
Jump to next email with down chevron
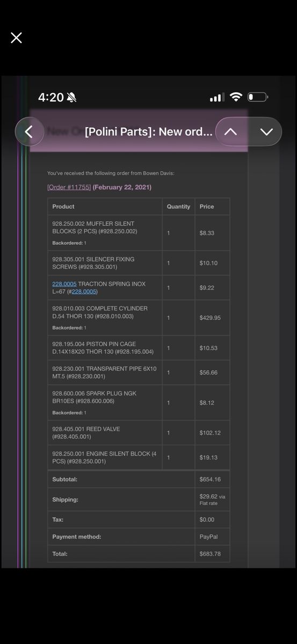pos(266,131)
